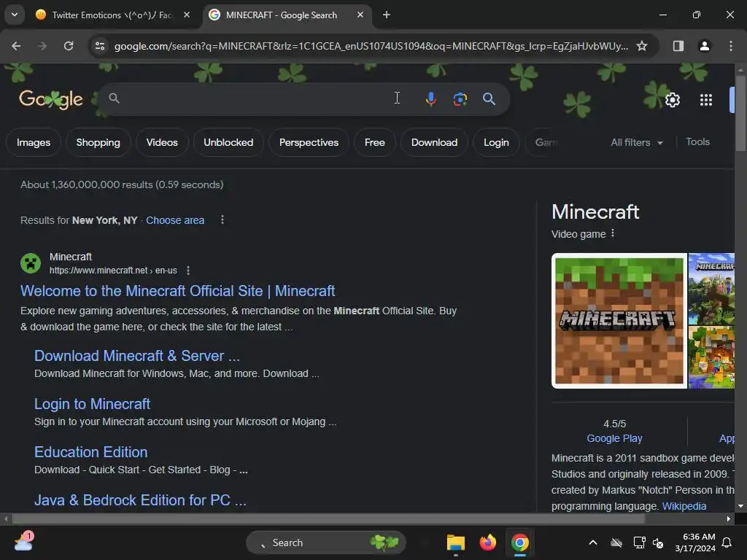
Task: Submit search with blue magnifier icon
Action: (x=489, y=98)
